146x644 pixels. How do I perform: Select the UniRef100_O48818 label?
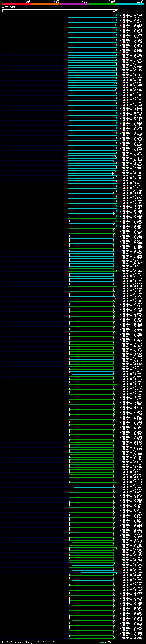tap(131, 87)
